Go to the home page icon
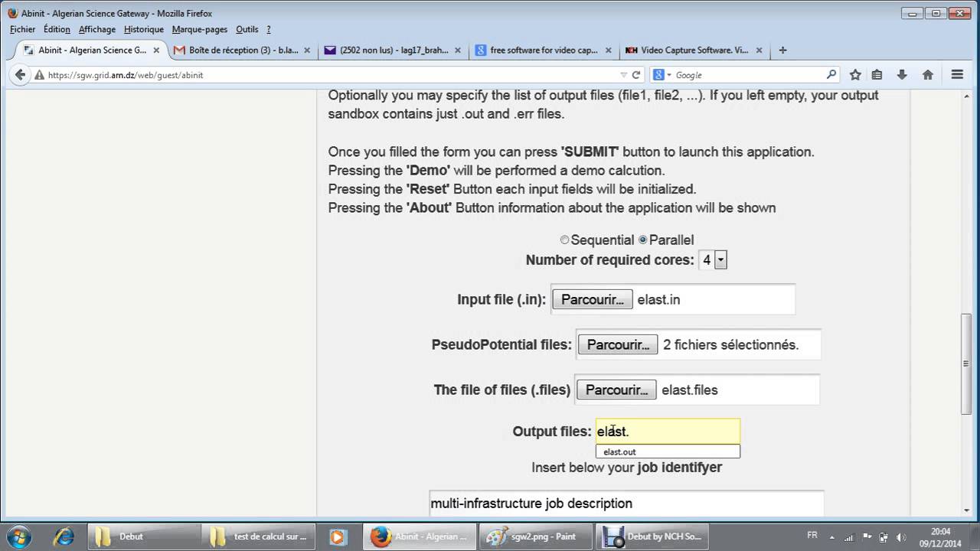The height and width of the screenshot is (551, 980). point(927,75)
